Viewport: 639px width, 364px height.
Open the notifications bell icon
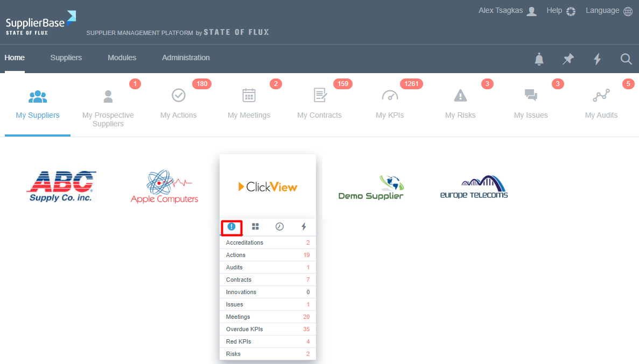[x=539, y=59]
